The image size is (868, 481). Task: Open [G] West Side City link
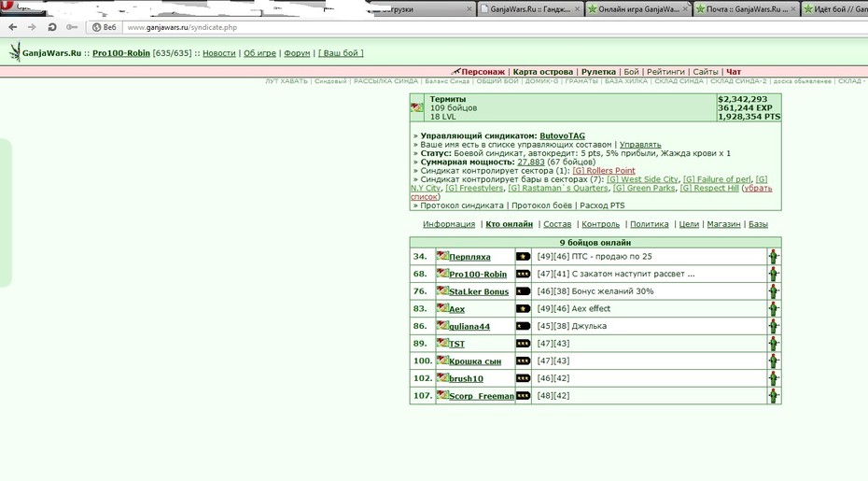642,179
